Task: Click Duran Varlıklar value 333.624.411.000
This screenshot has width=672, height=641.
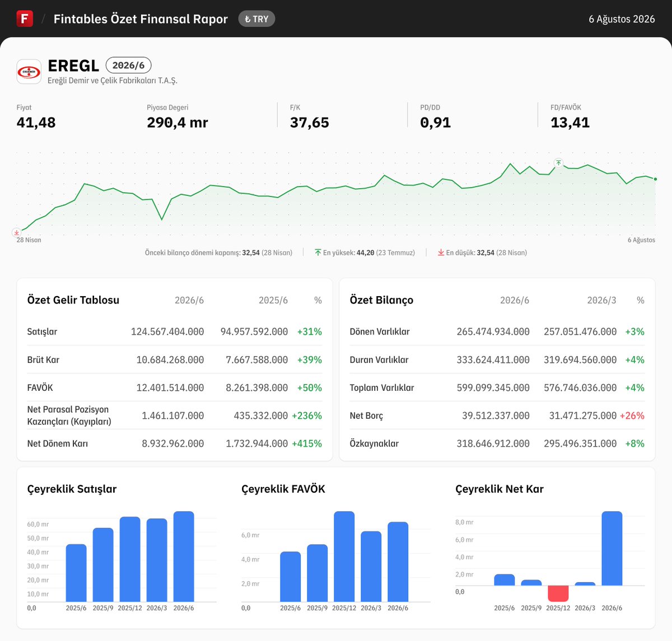Action: click(493, 359)
